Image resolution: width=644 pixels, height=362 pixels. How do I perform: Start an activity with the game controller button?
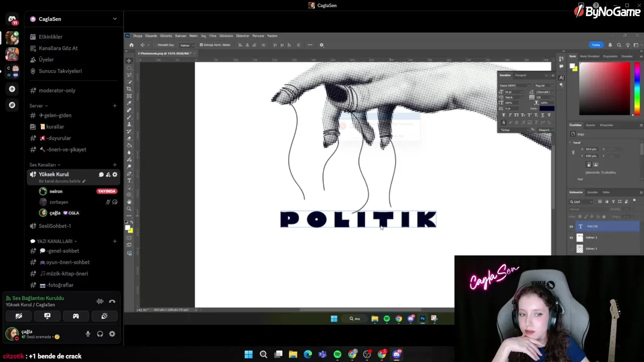76,316
